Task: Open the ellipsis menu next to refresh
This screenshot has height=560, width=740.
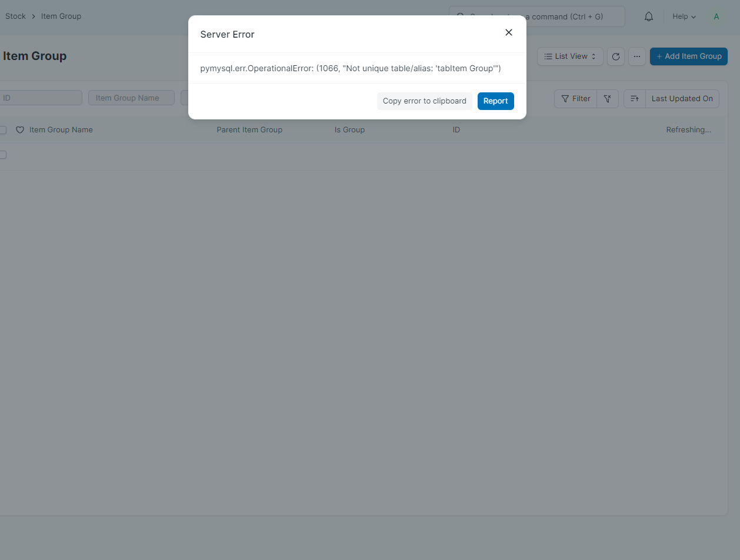Action: (637, 56)
